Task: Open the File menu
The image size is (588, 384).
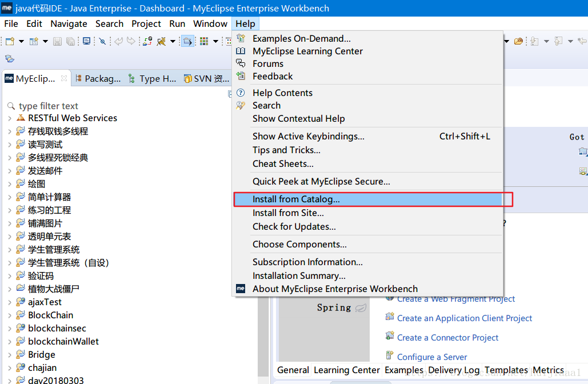Action: [11, 23]
